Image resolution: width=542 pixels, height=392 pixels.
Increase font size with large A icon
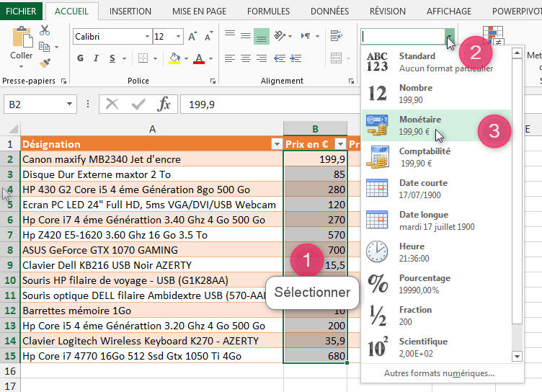(192, 36)
